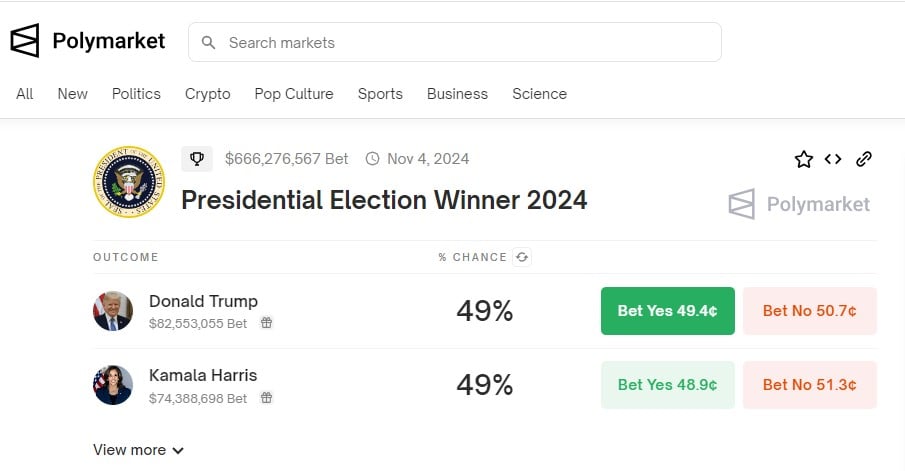Copy market link with chain icon
Screen dimensions: 905x471
click(x=864, y=159)
